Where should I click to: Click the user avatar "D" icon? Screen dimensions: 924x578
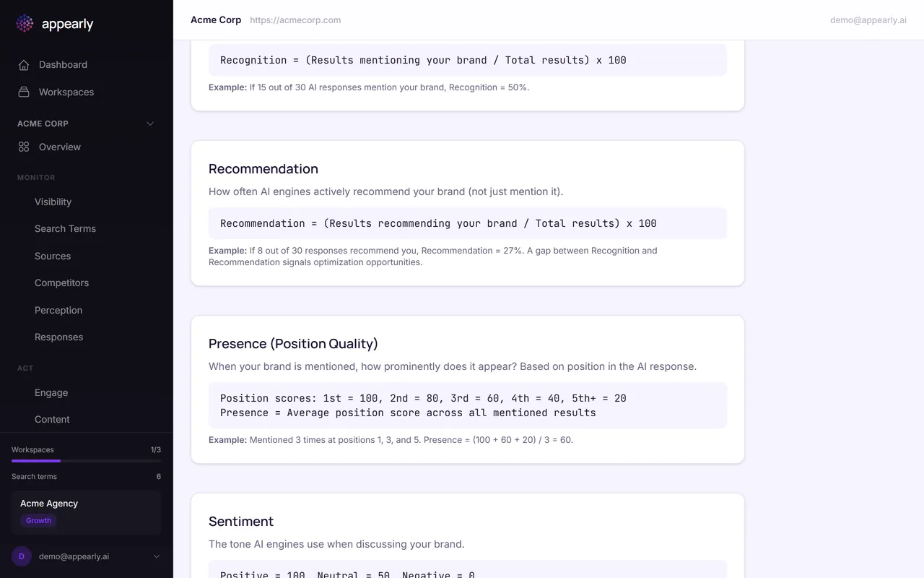point(22,556)
